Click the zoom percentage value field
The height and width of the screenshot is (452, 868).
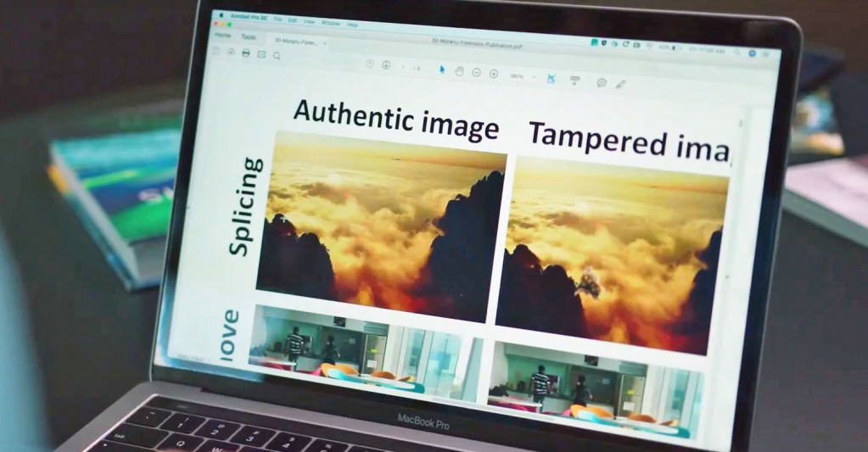tap(516, 75)
